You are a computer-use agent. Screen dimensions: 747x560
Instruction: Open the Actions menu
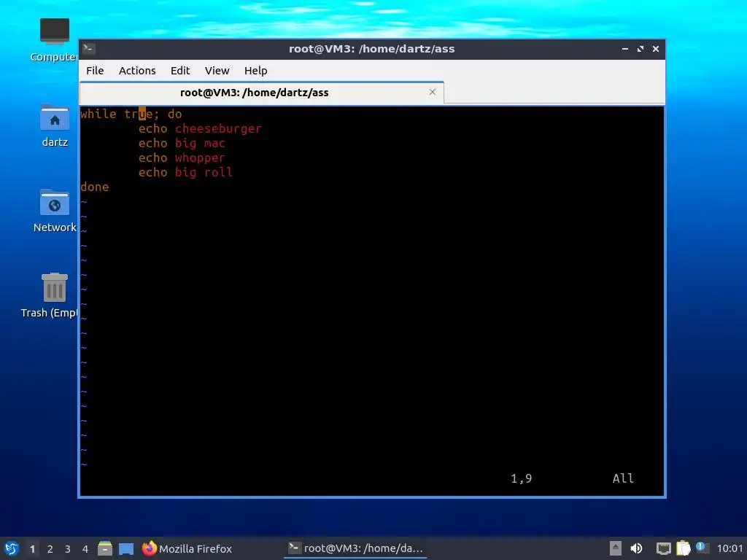tap(137, 71)
